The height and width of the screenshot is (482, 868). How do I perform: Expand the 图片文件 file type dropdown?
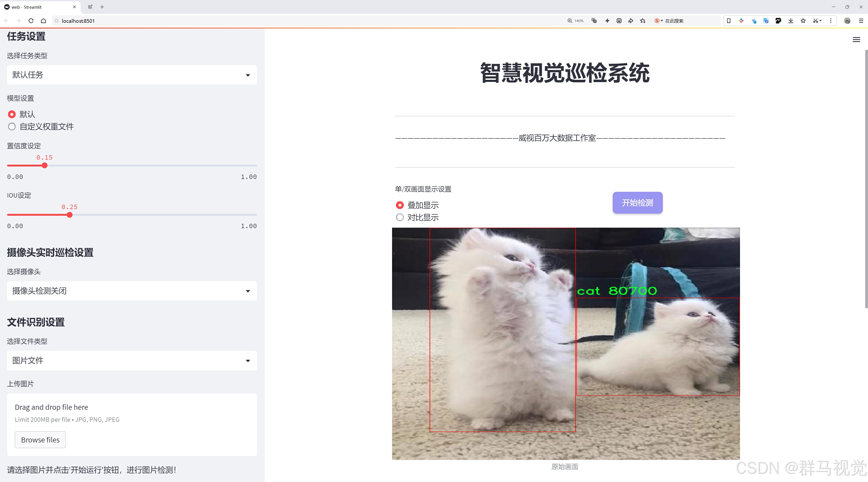pyautogui.click(x=132, y=361)
